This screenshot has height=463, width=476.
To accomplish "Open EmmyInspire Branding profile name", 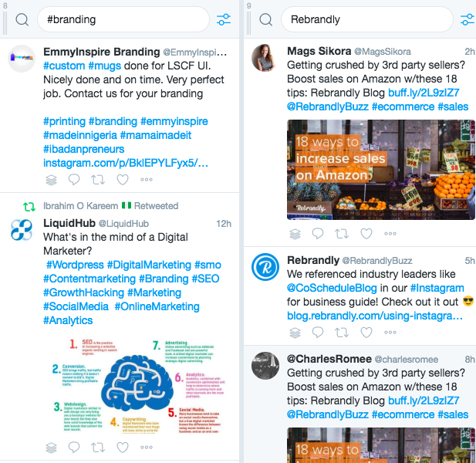I will [x=102, y=52].
